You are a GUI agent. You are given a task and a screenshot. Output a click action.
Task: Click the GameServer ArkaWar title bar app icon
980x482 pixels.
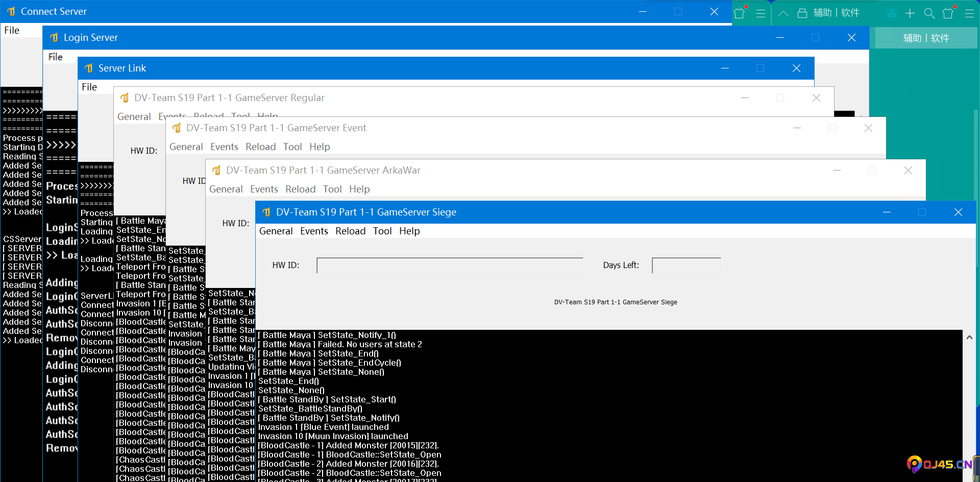[216, 170]
